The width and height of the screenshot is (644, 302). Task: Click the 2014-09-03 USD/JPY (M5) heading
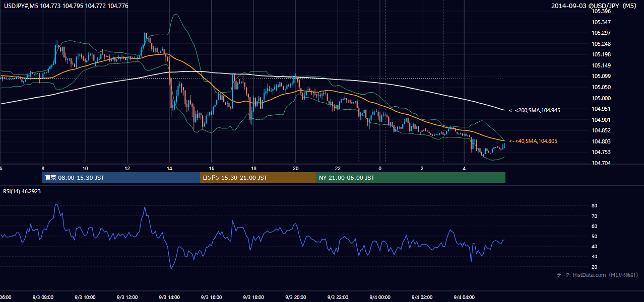coord(595,6)
